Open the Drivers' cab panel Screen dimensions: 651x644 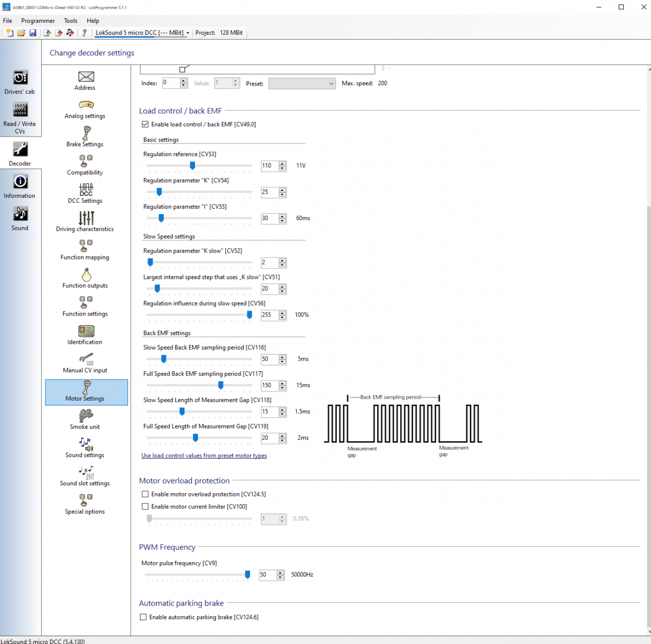[20, 82]
